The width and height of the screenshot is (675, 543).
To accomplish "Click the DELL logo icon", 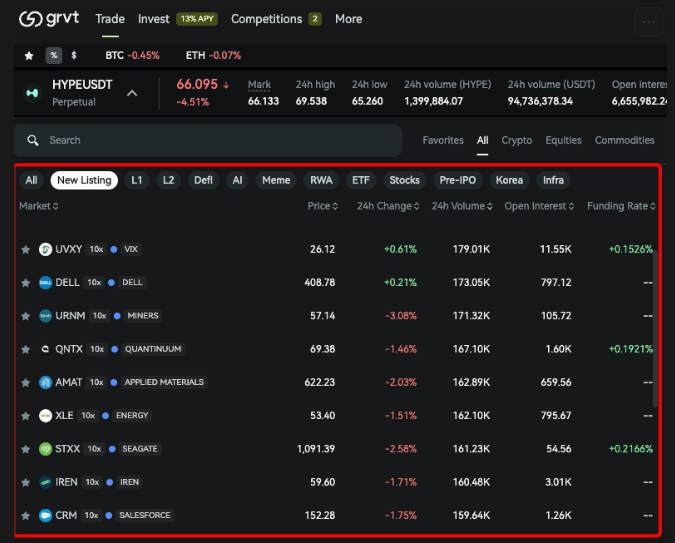I will [x=45, y=282].
